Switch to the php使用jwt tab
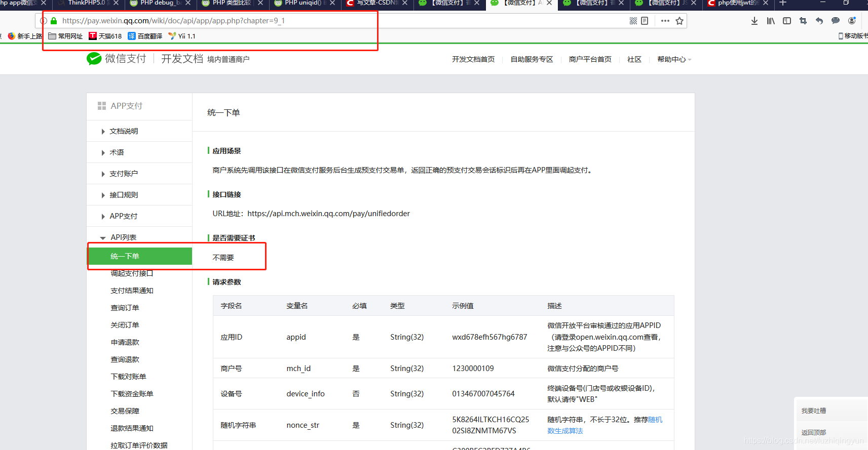 click(738, 3)
